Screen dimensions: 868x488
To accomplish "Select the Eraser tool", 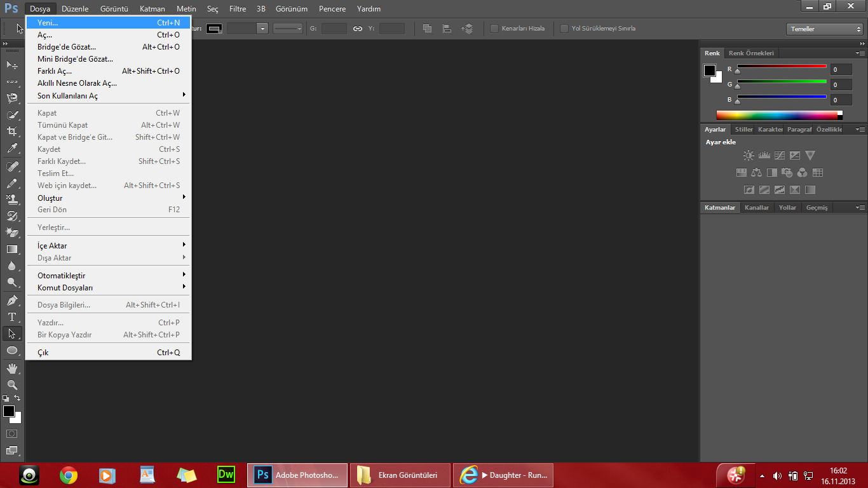I will point(12,233).
